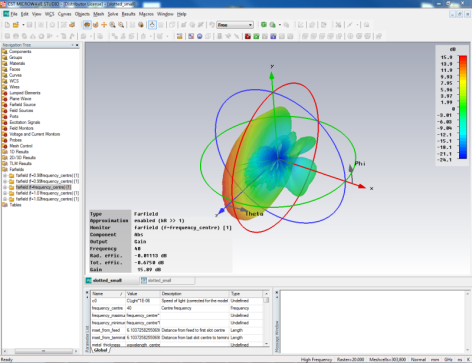
Task: Select the Farfields folder in tree
Action: [17, 169]
